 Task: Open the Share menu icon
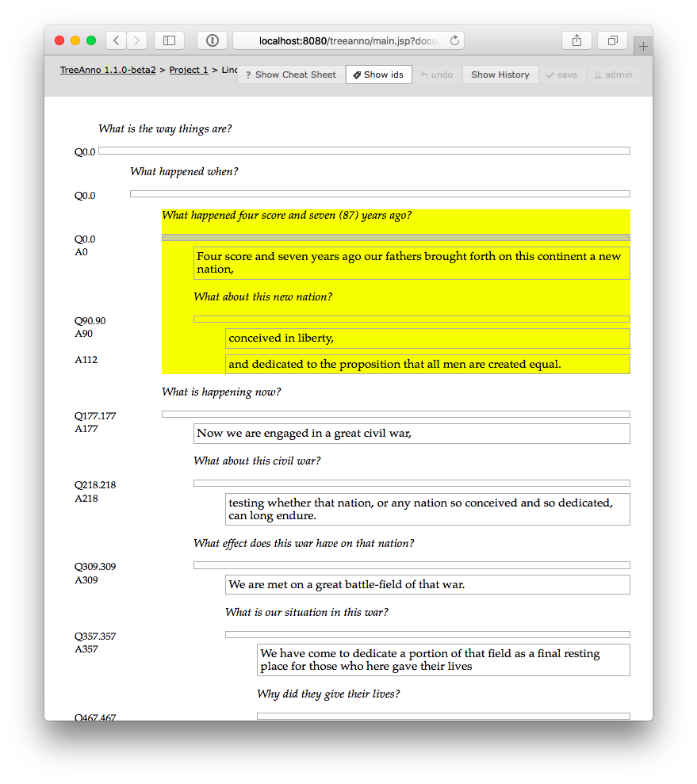coord(576,40)
